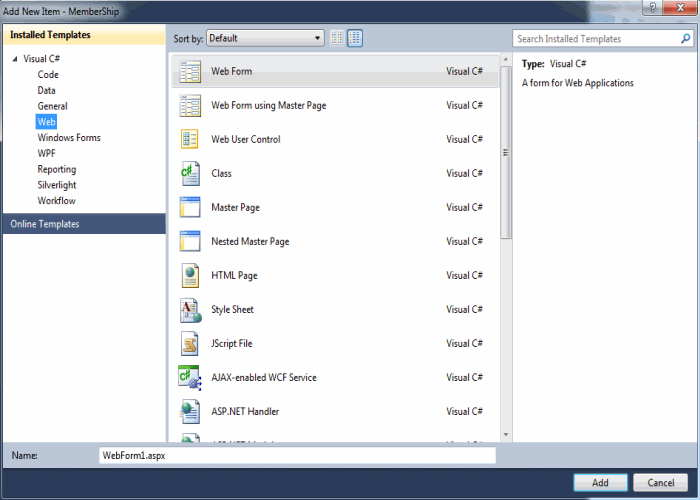Switch to medium icons list view
The width and height of the screenshot is (700, 500).
point(355,38)
